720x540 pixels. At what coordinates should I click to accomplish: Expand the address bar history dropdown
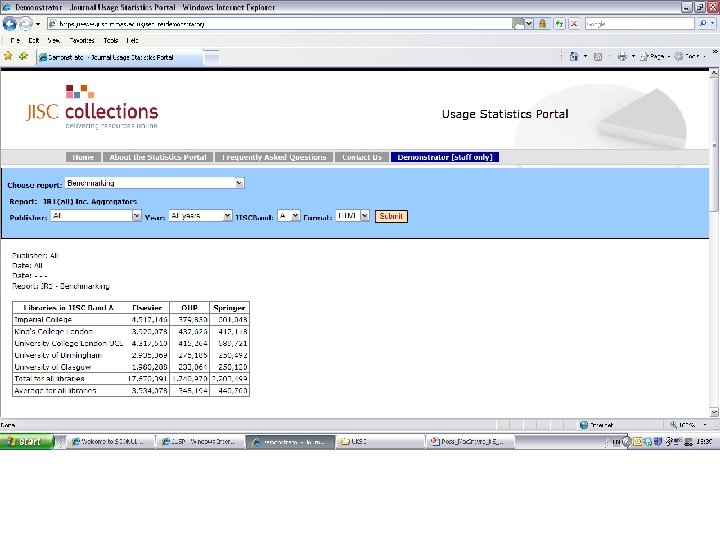click(x=529, y=24)
